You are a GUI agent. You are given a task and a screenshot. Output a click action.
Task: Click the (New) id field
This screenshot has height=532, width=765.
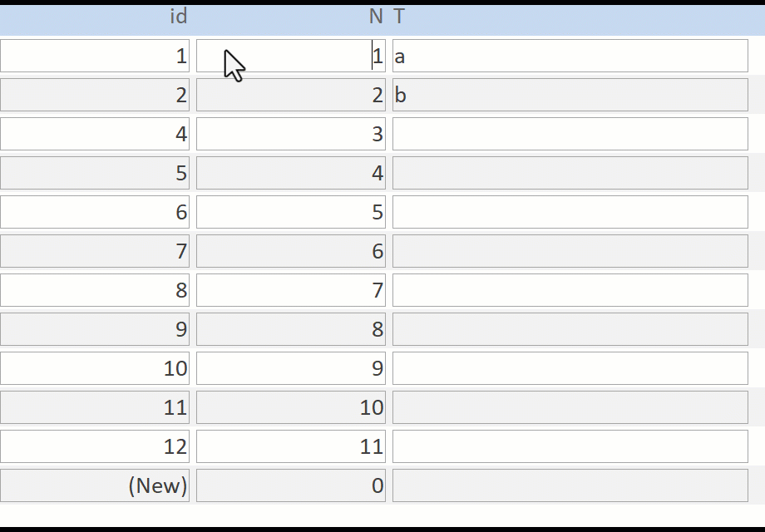pyautogui.click(x=95, y=485)
